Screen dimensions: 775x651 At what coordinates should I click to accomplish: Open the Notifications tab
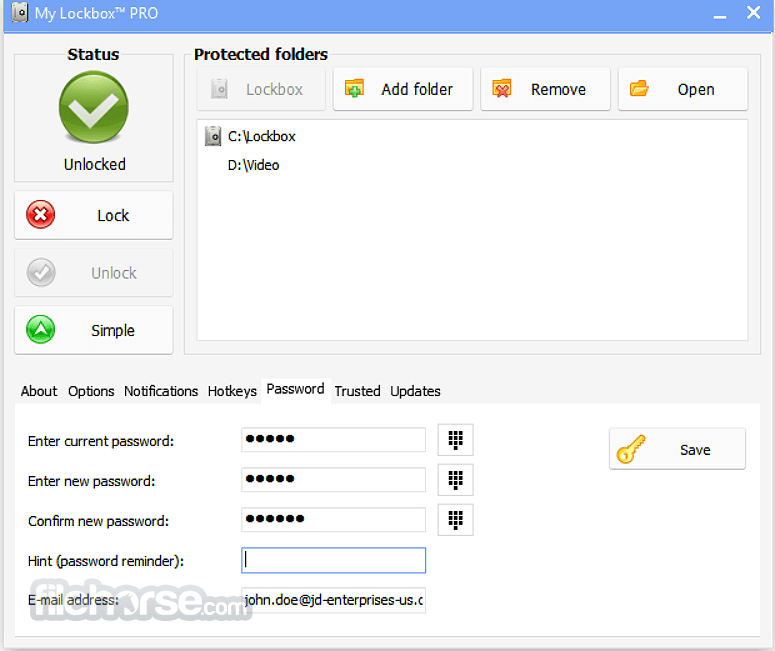161,391
